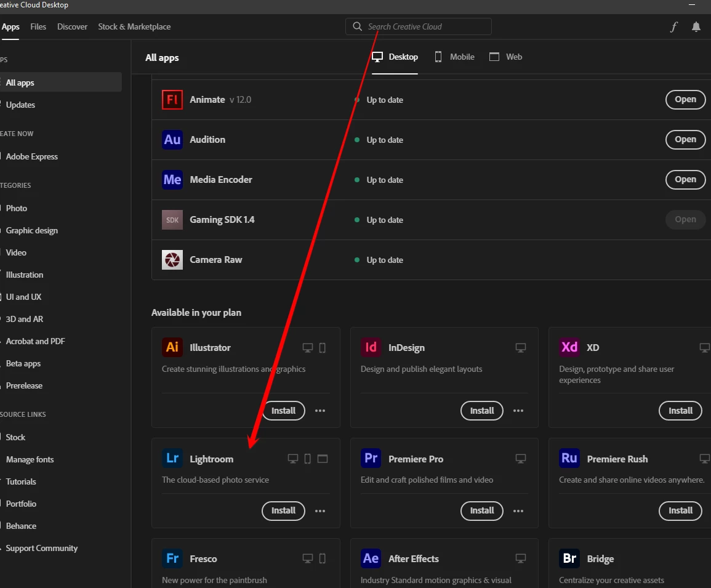This screenshot has width=711, height=588.
Task: Install XD
Action: (x=681, y=411)
